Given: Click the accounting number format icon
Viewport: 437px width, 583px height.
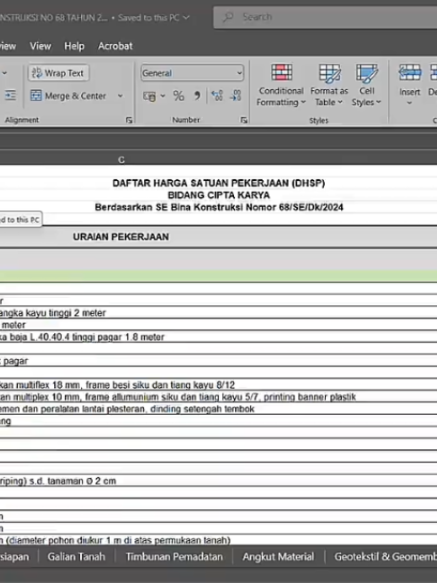Looking at the screenshot, I should coord(150,96).
